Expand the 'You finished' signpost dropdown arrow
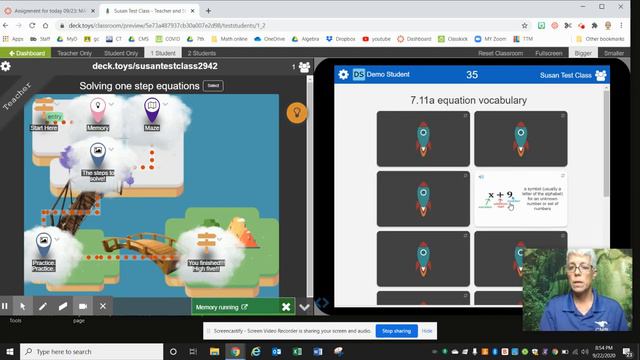 [x=220, y=239]
